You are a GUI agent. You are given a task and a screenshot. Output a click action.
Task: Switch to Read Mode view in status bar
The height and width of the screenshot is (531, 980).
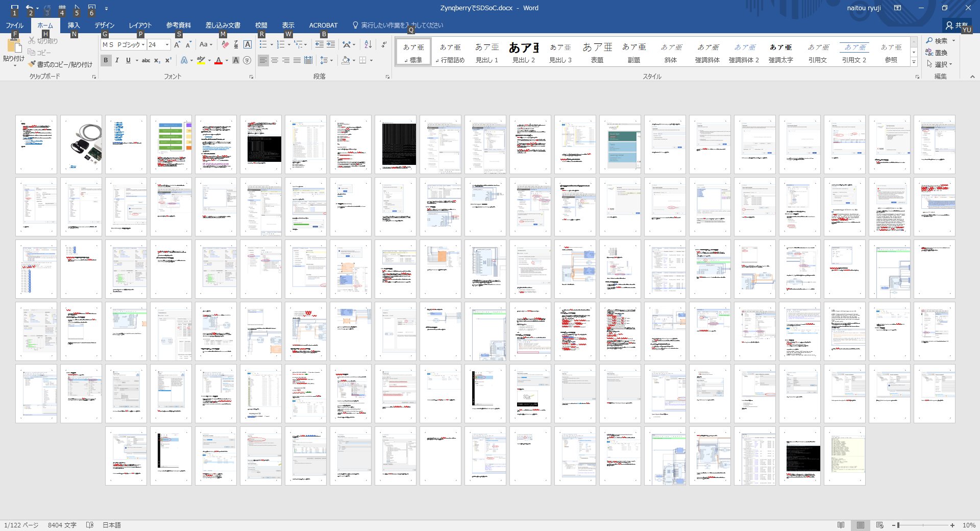click(x=841, y=525)
